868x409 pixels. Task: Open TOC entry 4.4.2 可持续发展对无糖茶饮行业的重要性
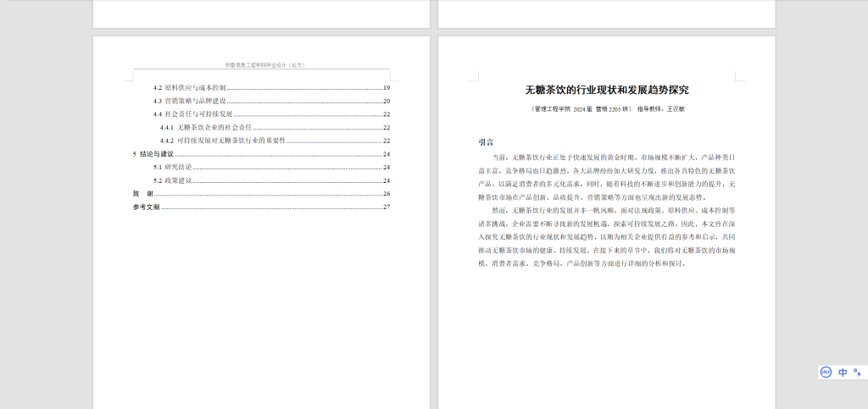275,141
